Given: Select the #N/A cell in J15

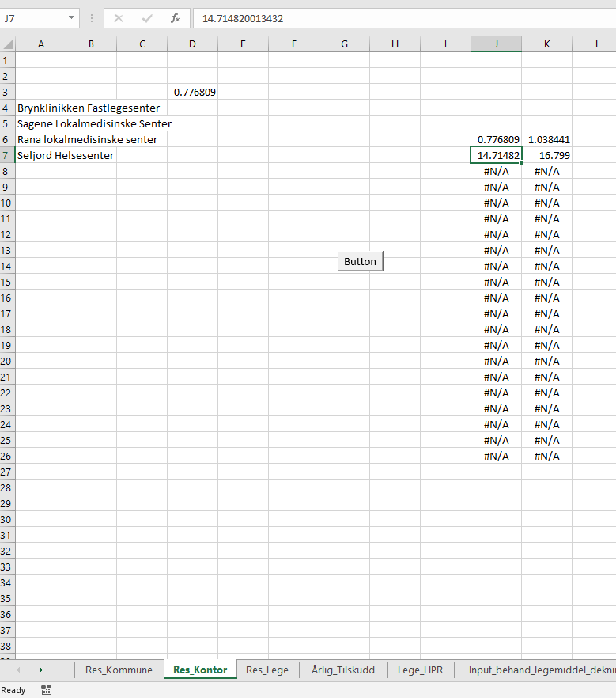Looking at the screenshot, I should tap(497, 283).
